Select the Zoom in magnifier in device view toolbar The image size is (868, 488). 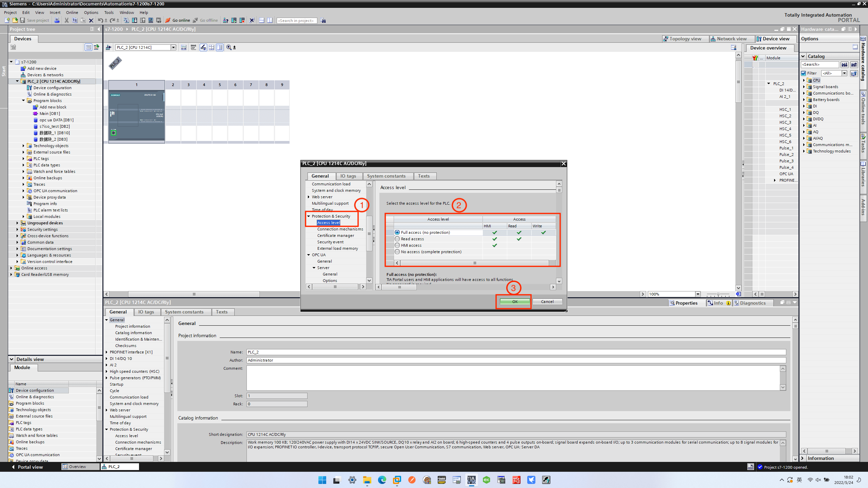point(228,47)
